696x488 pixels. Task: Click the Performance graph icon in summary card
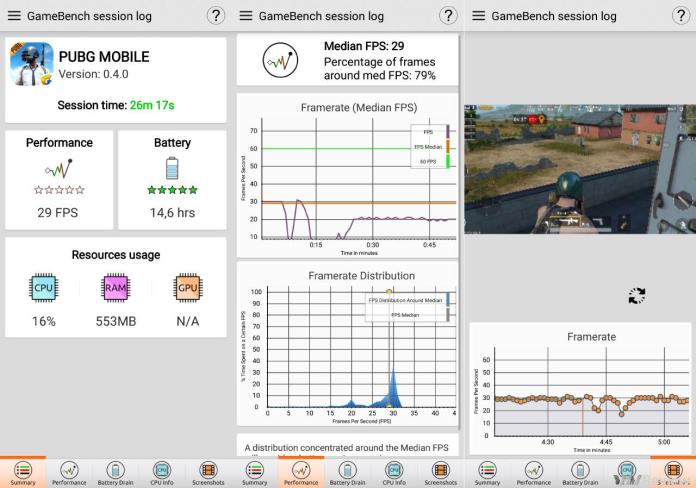pos(59,168)
